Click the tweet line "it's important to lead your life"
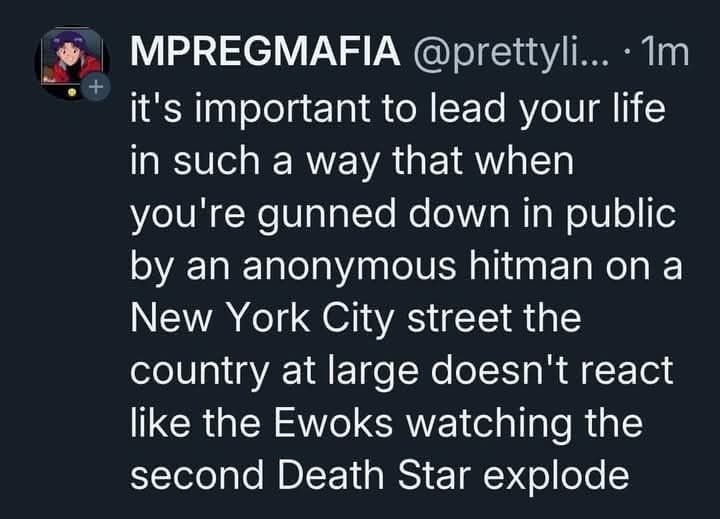The image size is (720, 519). [x=398, y=109]
